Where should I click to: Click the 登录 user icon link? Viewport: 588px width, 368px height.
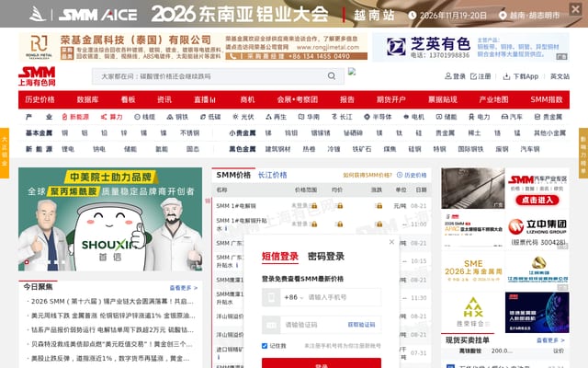455,76
